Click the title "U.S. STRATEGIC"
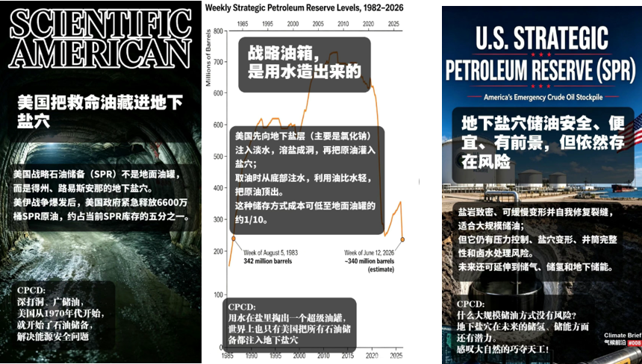Screen dimensions: 642x364 pyautogui.click(x=542, y=38)
